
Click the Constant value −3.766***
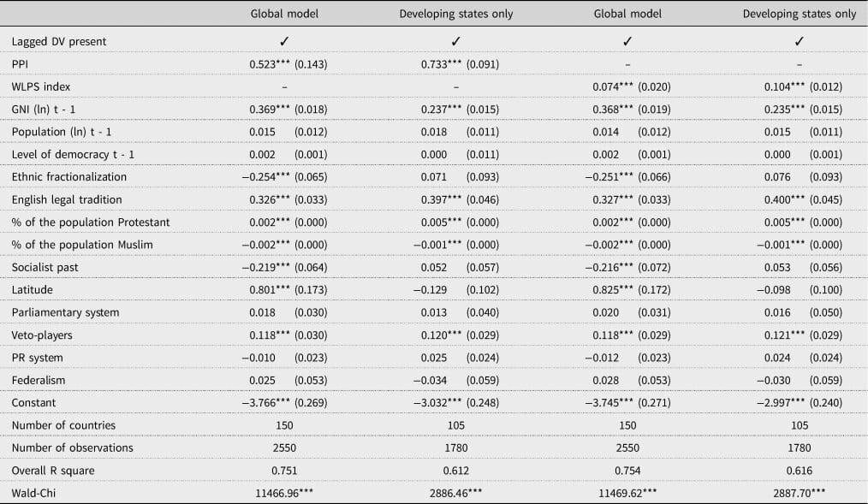pos(265,403)
